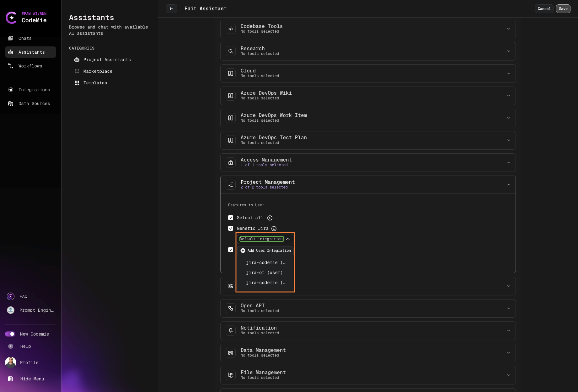Uncheck the Select all checkbox
The width and height of the screenshot is (578, 392).
pyautogui.click(x=231, y=218)
